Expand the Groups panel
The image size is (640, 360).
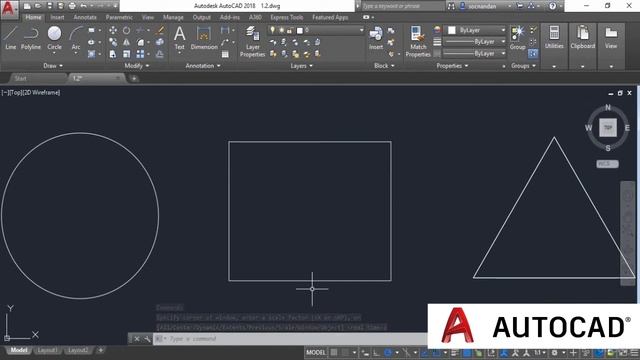pos(524,66)
